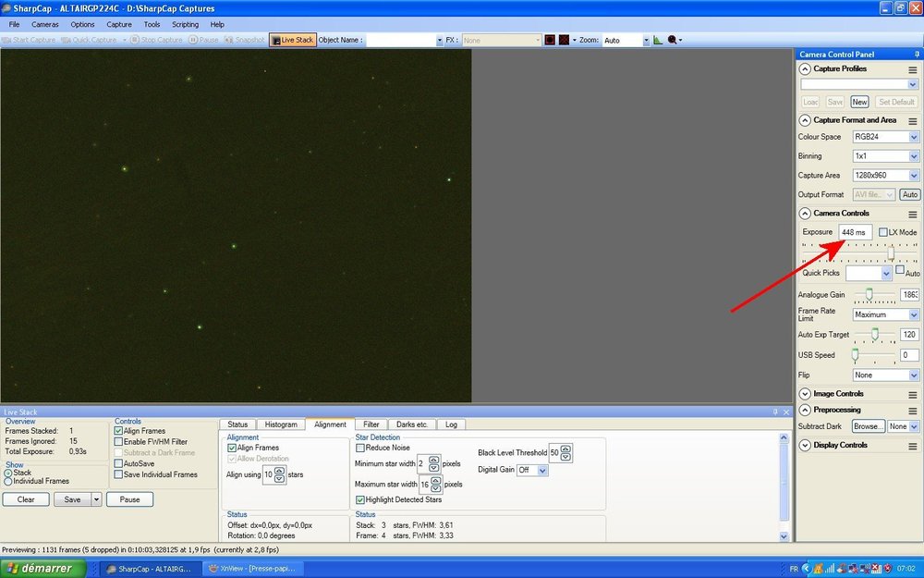The height and width of the screenshot is (578, 924).
Task: Toggle the Live Stack toolbar button
Action: point(293,40)
